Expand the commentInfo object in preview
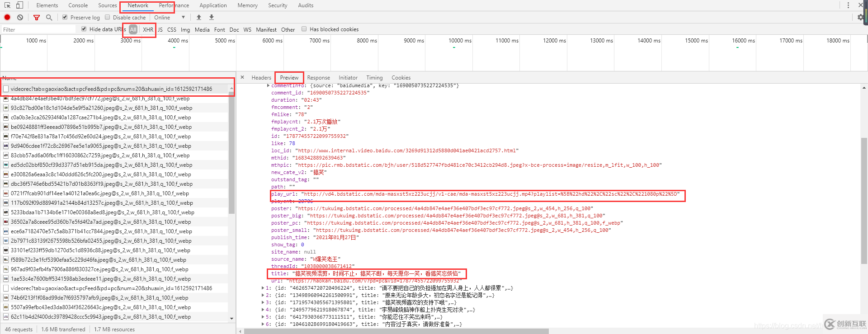 [268, 85]
